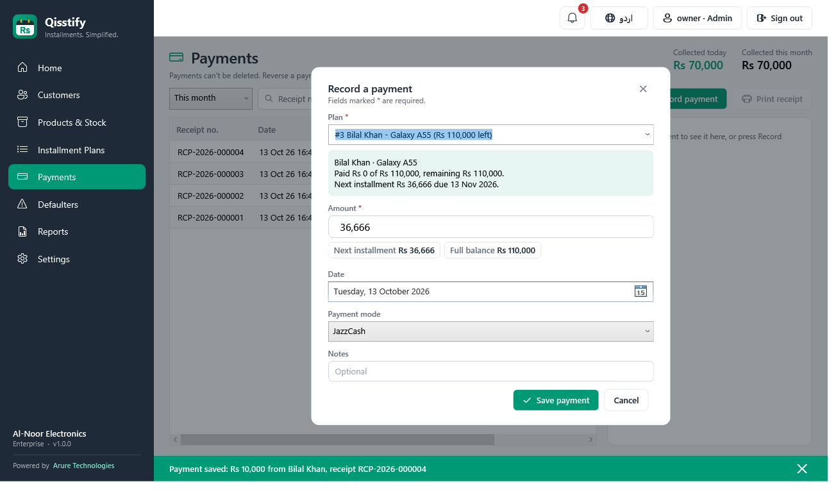Open the Defaulters section
Image resolution: width=836 pixels, height=504 pixels.
click(x=77, y=205)
